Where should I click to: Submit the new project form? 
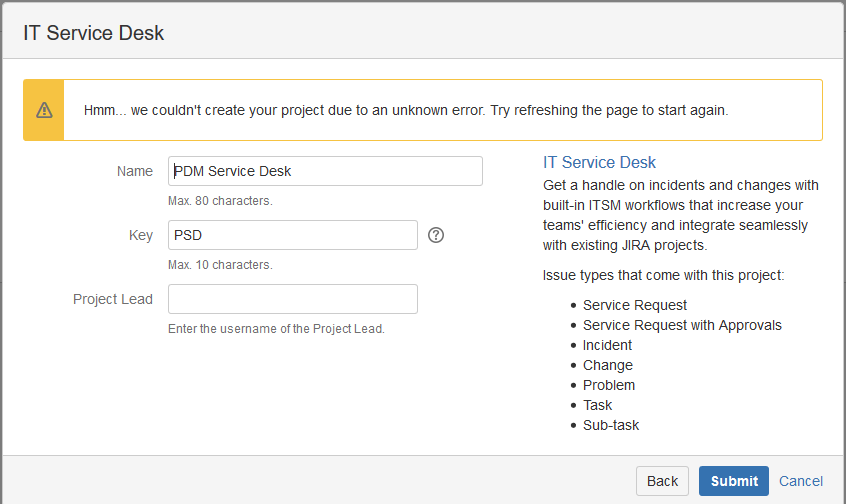[x=733, y=481]
